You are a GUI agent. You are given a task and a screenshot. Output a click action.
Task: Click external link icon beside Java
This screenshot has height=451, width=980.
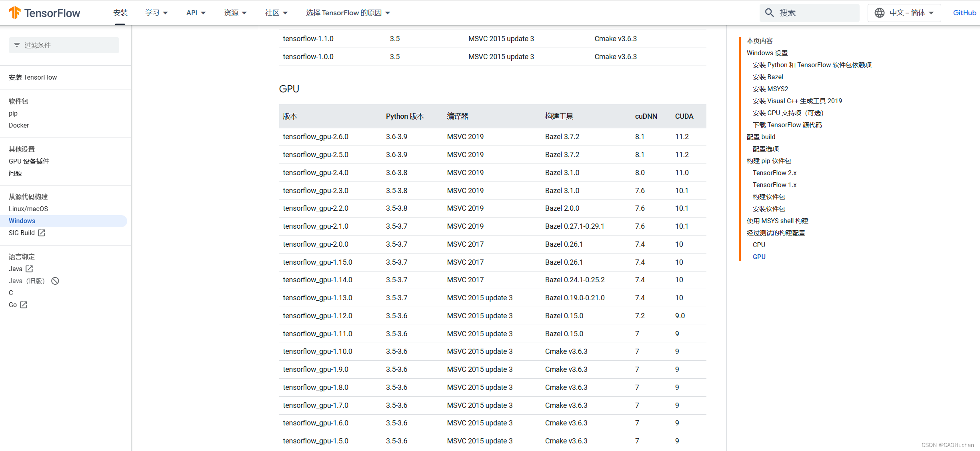pos(29,269)
